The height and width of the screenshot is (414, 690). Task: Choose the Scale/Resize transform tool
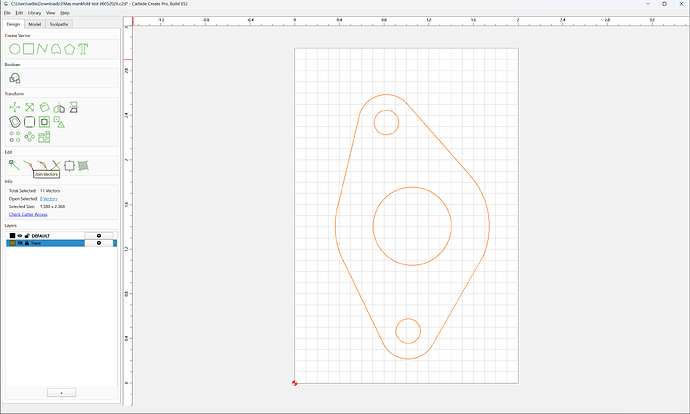point(29,107)
